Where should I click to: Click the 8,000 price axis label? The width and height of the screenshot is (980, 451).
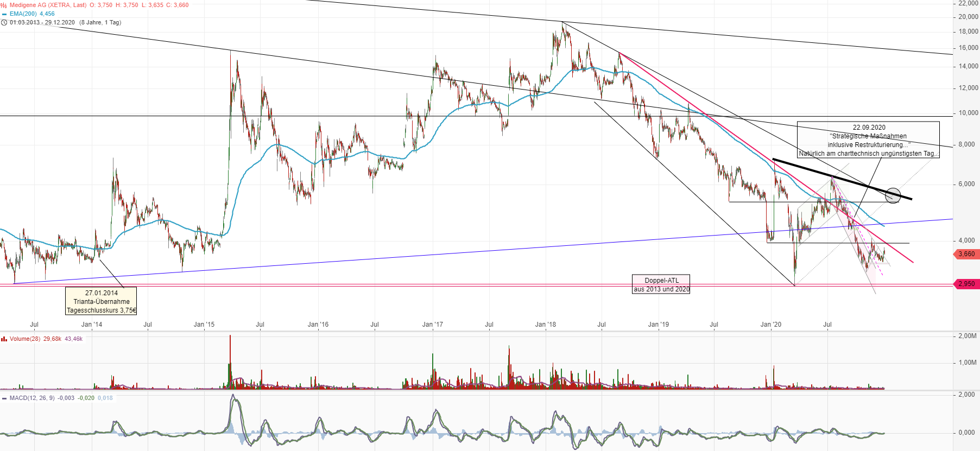coord(966,144)
